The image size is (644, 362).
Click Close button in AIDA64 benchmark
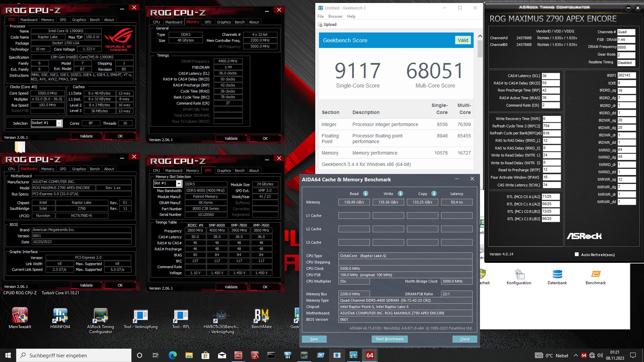(465, 339)
